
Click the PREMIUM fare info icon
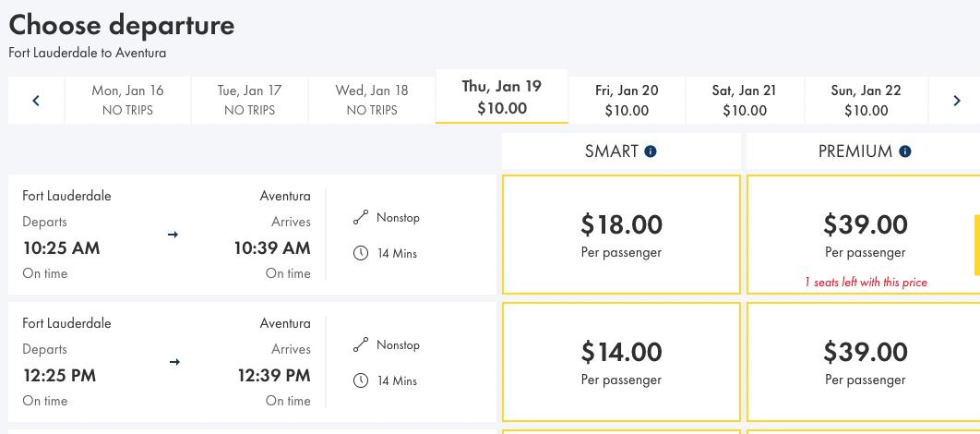point(905,151)
